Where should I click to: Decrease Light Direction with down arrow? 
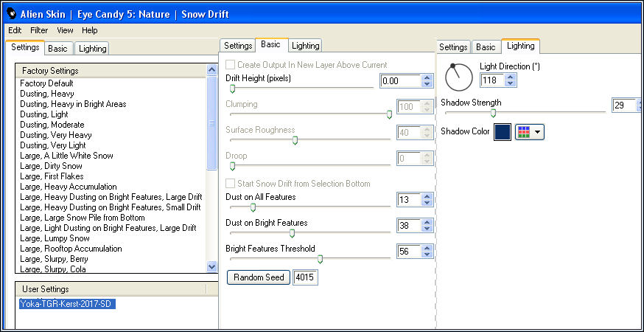click(510, 83)
